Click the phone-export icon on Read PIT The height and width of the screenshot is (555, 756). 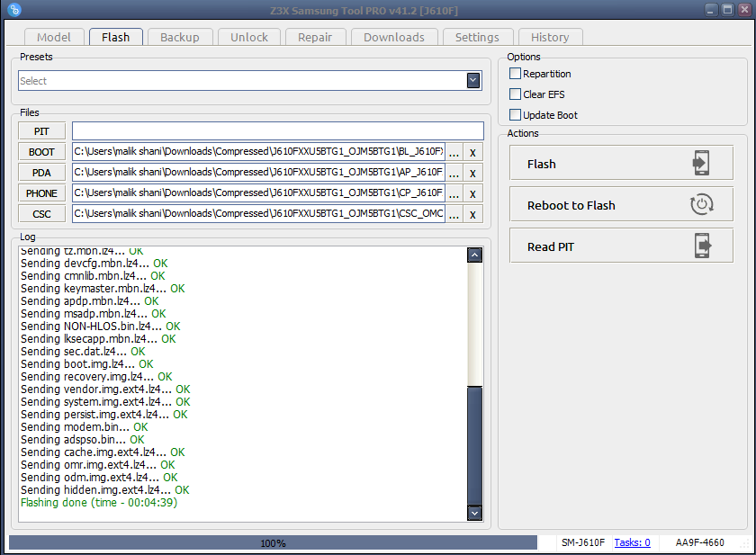pyautogui.click(x=703, y=246)
